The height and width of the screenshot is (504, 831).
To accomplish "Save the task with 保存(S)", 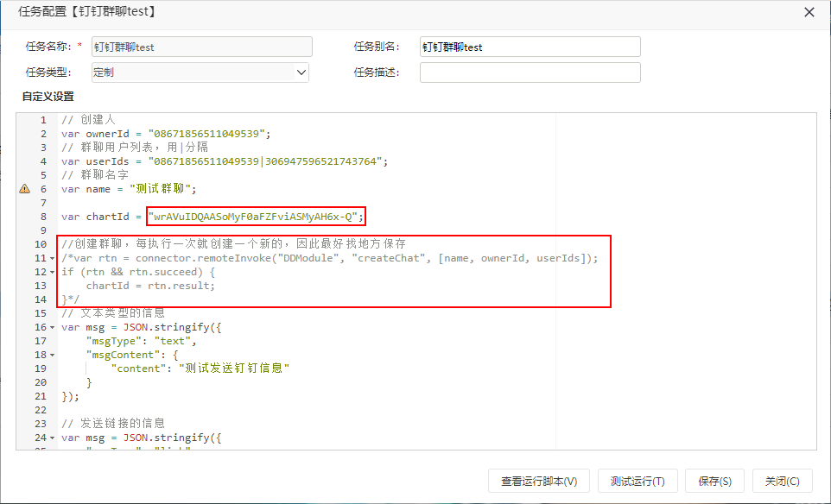I will point(715,482).
